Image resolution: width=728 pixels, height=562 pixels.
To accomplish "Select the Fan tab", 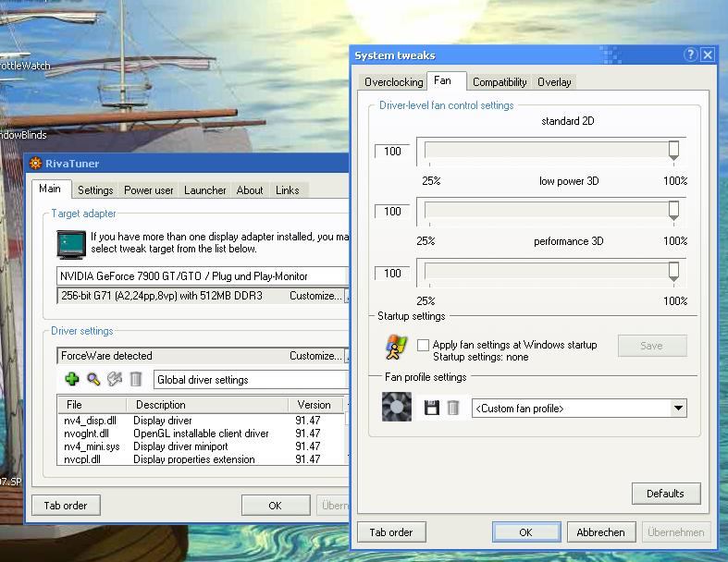I will (x=443, y=80).
